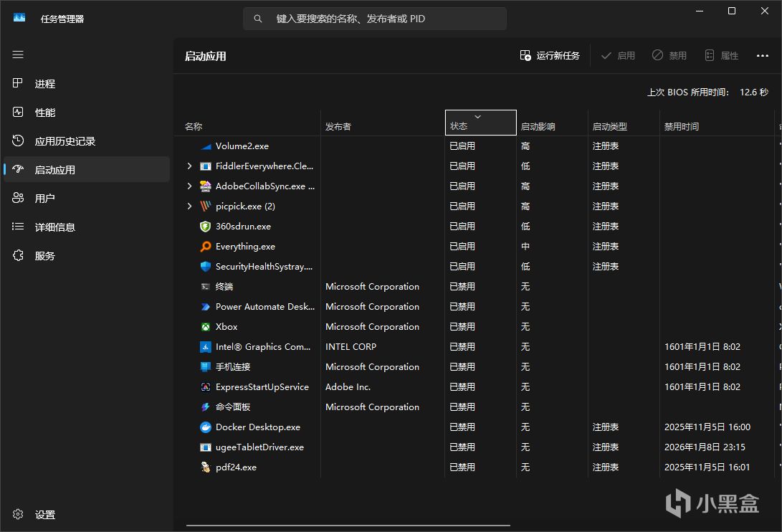The height and width of the screenshot is (532, 782).
Task: Click the 启用 toolbar button
Action: [619, 55]
